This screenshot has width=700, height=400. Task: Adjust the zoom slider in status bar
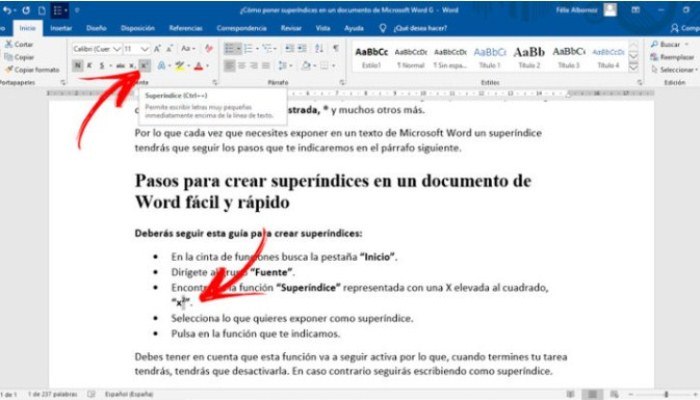tap(666, 394)
